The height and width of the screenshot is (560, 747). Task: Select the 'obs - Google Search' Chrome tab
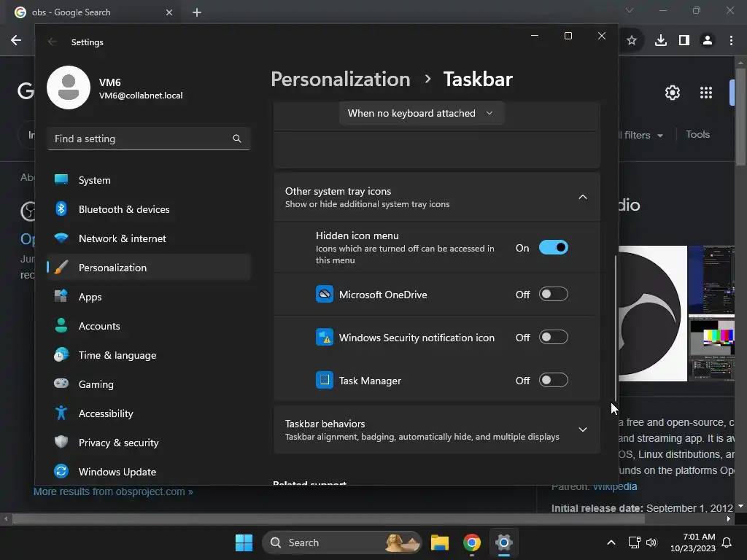click(x=94, y=12)
